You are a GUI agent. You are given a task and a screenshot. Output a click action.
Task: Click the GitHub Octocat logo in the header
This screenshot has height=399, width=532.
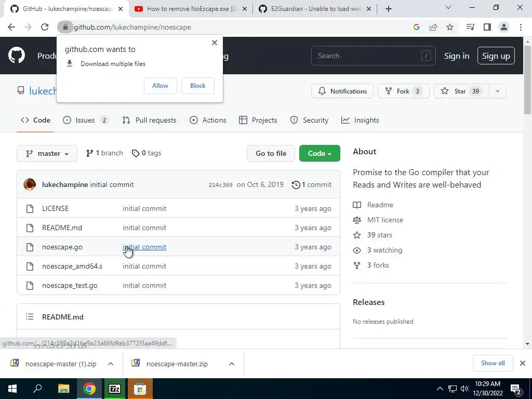17,56
